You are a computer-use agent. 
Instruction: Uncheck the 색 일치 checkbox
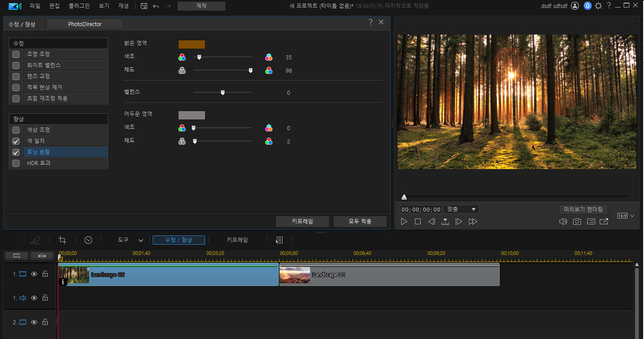(x=16, y=141)
